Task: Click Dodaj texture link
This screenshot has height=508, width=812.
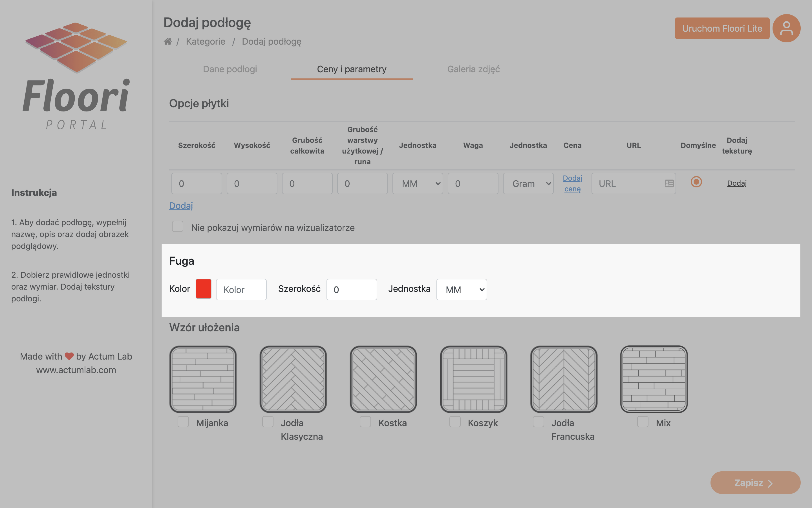Action: 737,183
